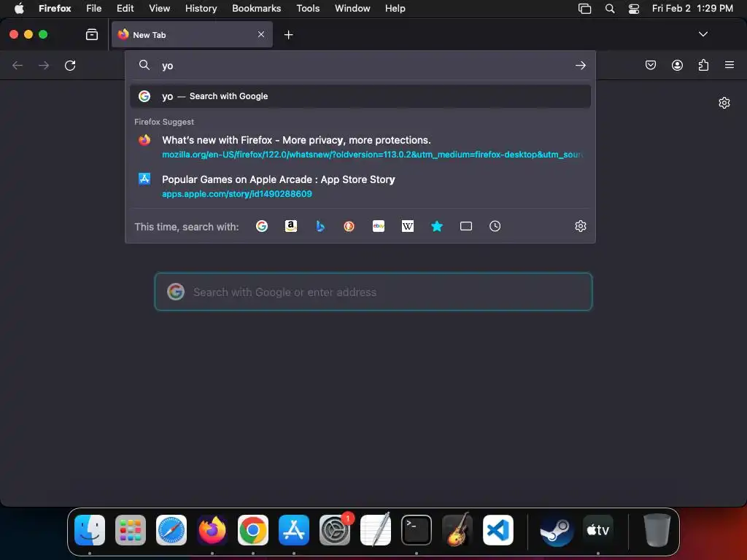Go back one page

[x=18, y=65]
